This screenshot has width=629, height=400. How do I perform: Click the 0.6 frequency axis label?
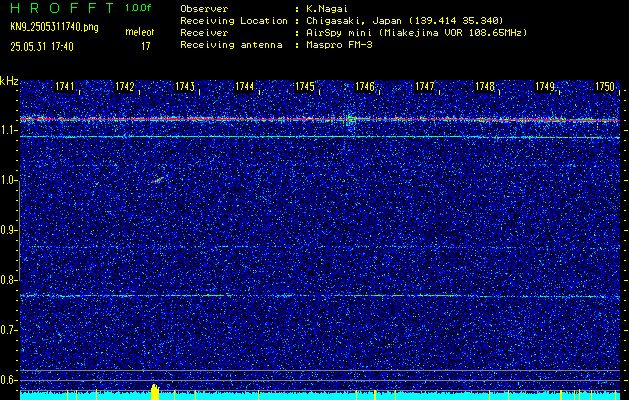7,380
